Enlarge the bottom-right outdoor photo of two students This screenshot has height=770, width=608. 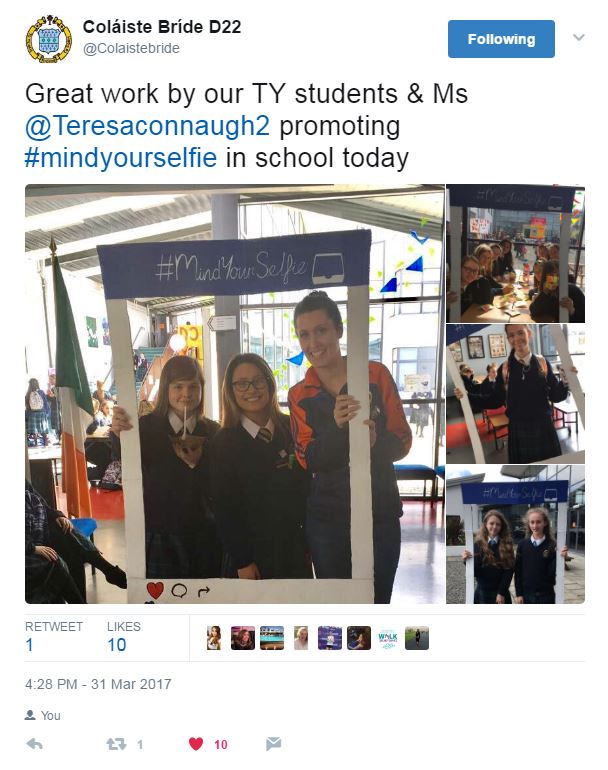coord(515,534)
